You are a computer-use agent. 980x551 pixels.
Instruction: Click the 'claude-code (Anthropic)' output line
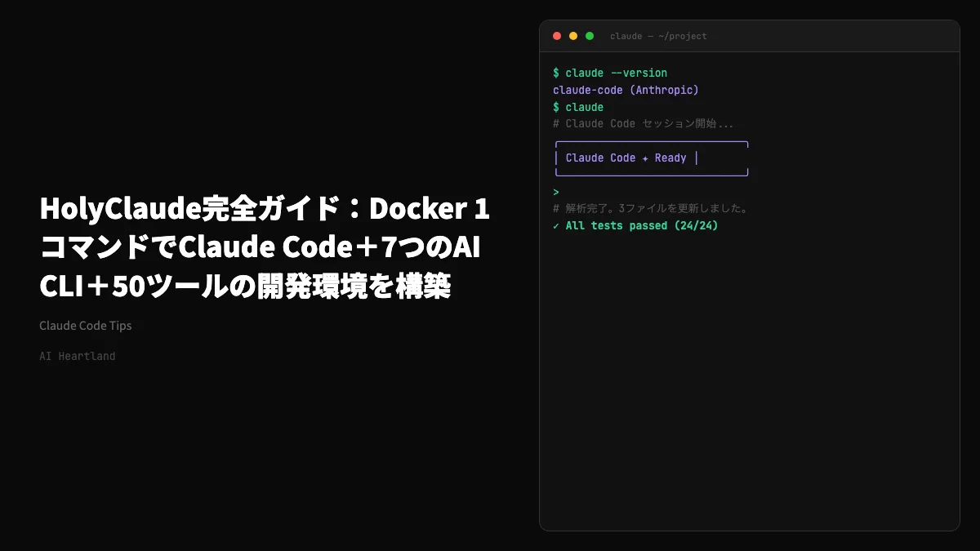[x=626, y=90]
